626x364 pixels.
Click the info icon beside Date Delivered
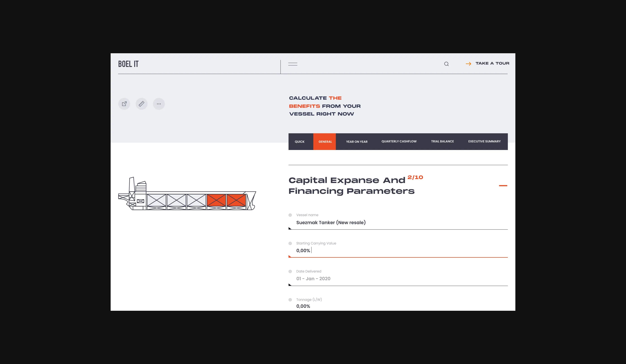click(290, 271)
